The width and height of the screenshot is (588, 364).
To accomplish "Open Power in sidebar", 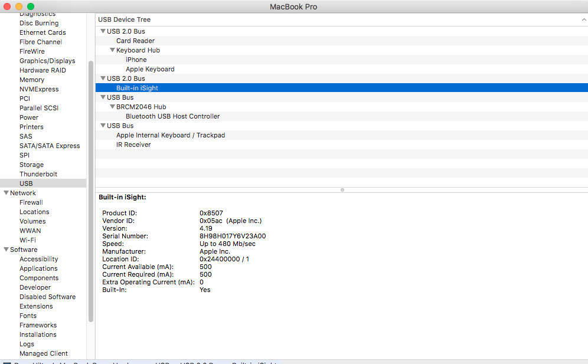I will [x=29, y=117].
